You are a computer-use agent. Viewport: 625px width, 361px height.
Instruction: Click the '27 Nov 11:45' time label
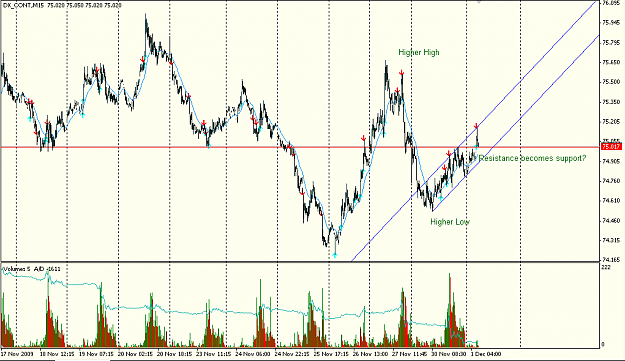pos(409,354)
